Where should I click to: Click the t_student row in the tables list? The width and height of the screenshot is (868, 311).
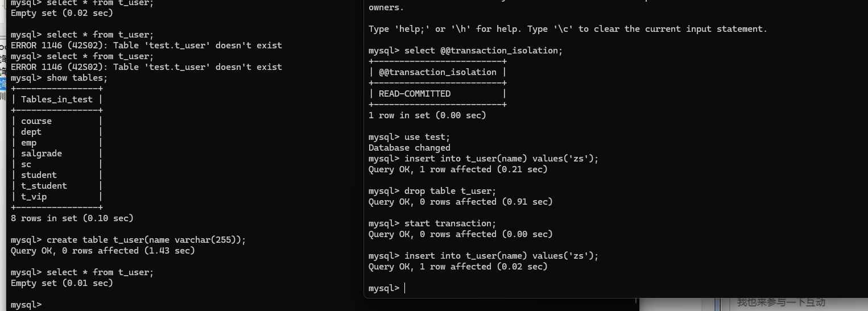44,186
